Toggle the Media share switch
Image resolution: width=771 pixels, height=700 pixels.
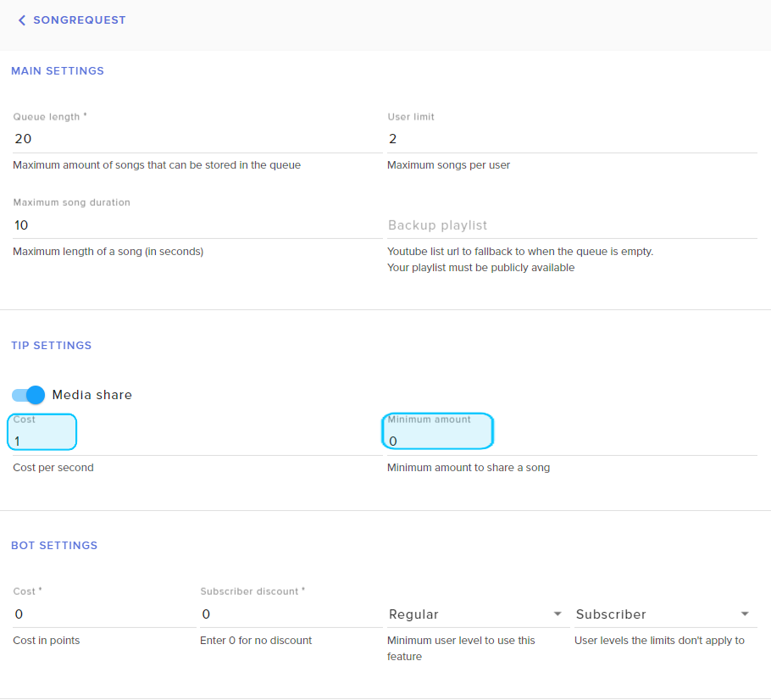(28, 395)
